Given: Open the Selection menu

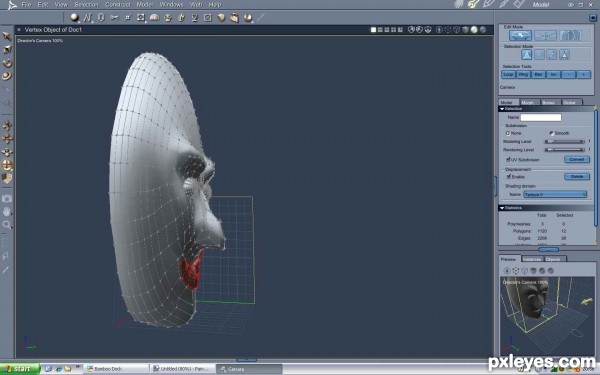Looking at the screenshot, I should [x=86, y=5].
